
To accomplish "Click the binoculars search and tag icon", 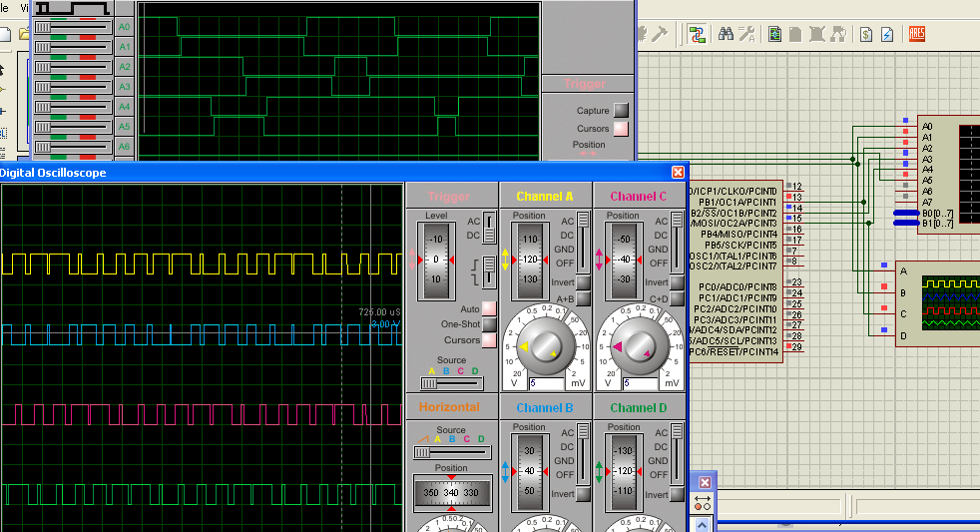I will click(x=726, y=34).
